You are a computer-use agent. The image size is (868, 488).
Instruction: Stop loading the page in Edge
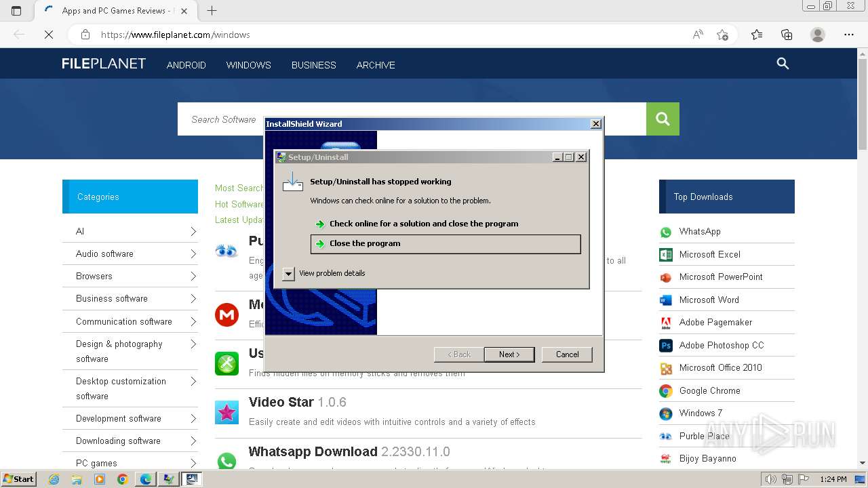tap(48, 35)
